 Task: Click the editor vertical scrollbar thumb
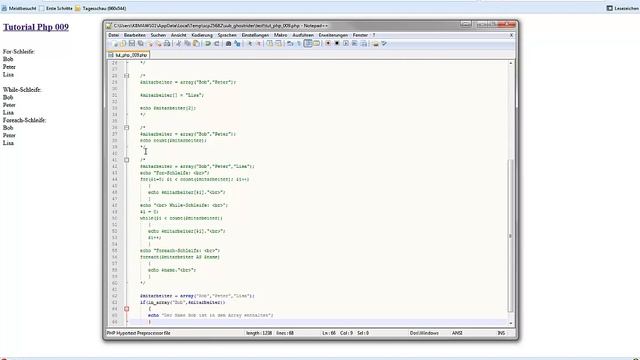[x=511, y=236]
